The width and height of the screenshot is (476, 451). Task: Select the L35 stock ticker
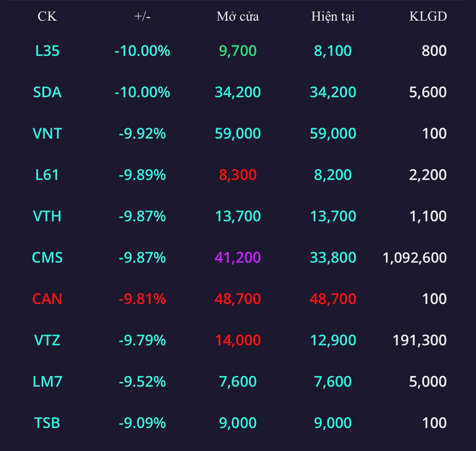(47, 50)
